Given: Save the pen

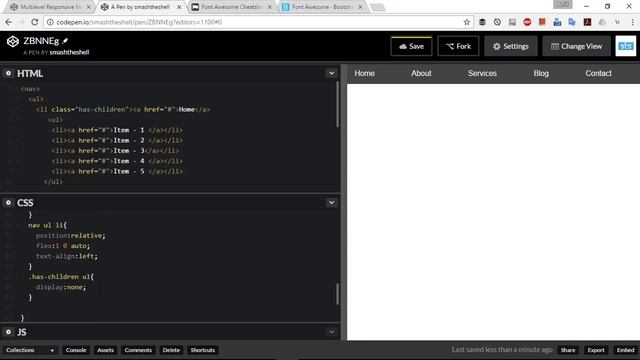Looking at the screenshot, I should coord(411,46).
